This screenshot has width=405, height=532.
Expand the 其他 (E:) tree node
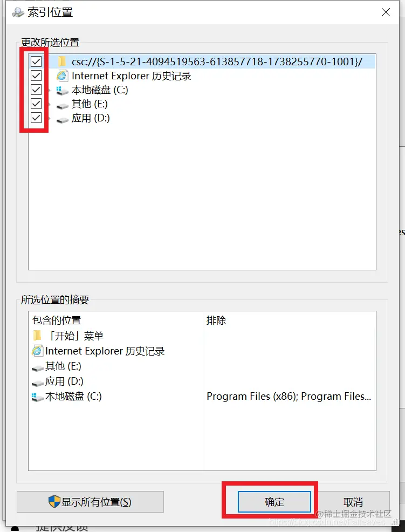point(49,104)
